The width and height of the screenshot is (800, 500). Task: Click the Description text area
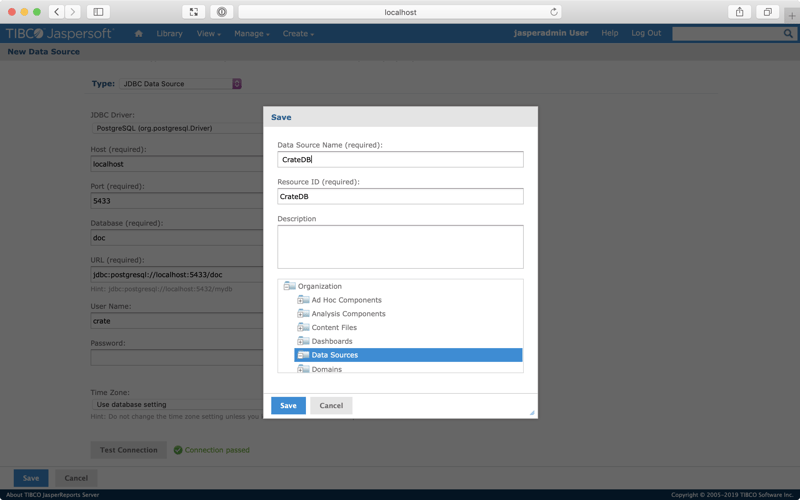coord(401,247)
